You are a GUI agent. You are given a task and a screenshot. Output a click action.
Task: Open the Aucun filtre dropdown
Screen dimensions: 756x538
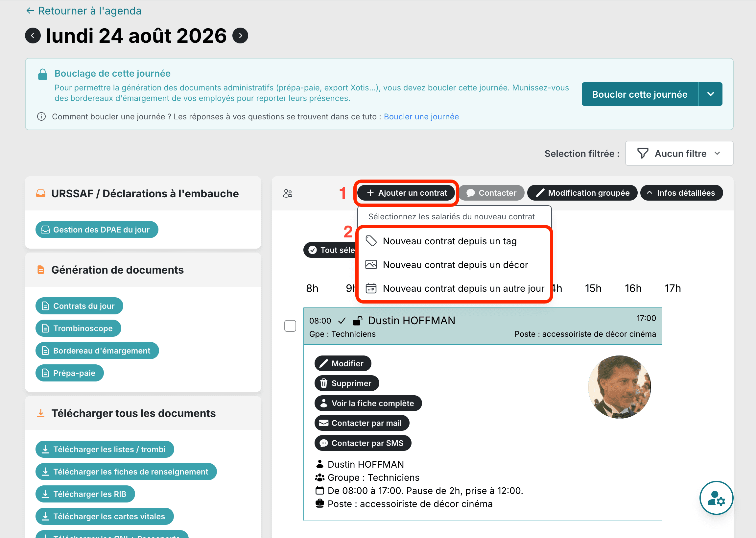(x=679, y=153)
